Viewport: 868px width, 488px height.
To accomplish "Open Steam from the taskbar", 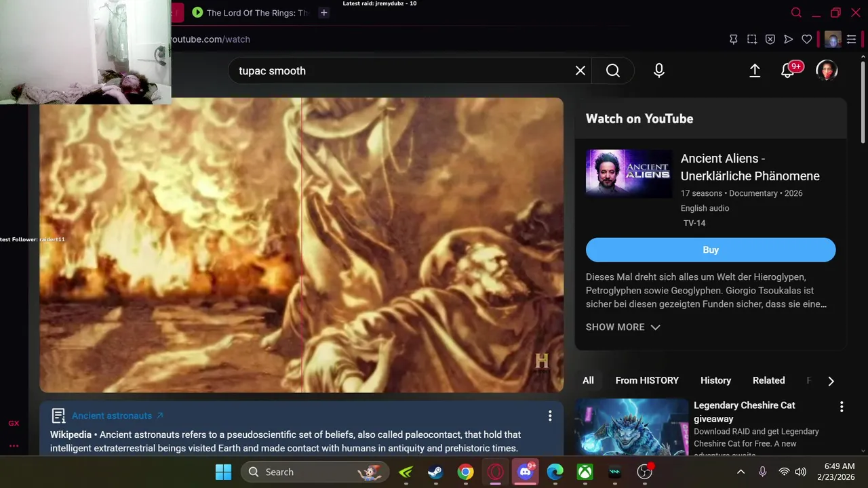I will click(x=435, y=472).
